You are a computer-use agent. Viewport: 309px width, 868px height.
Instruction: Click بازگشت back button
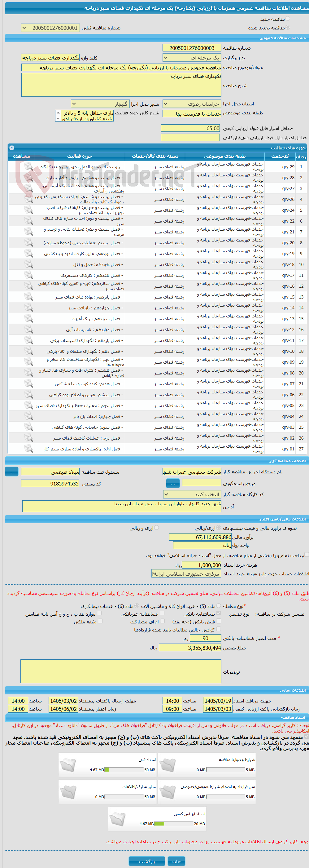click(147, 861)
